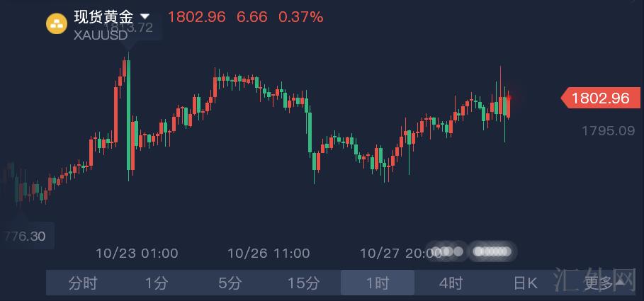Click the 0.37% percentage change value
This screenshot has height=301, width=644.
(x=301, y=16)
